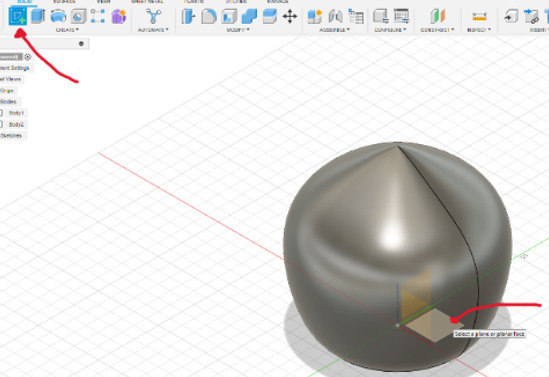
Task: Click the Construct plane icon
Action: click(x=438, y=16)
